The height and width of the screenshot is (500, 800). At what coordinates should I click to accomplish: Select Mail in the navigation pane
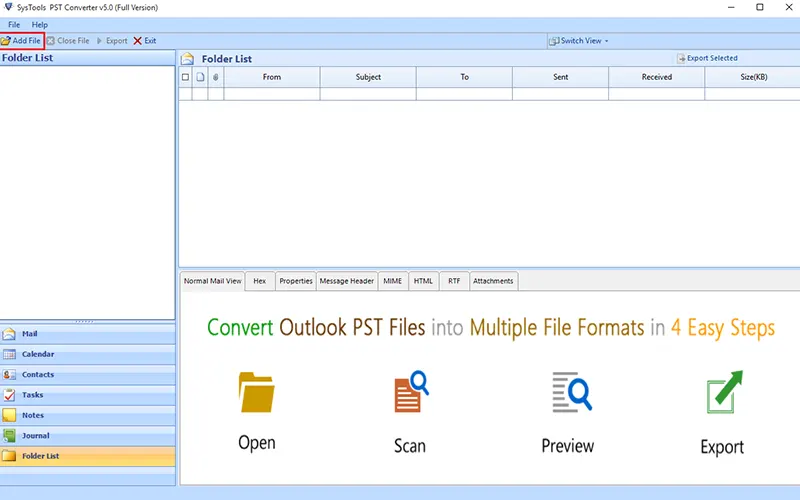[x=88, y=334]
